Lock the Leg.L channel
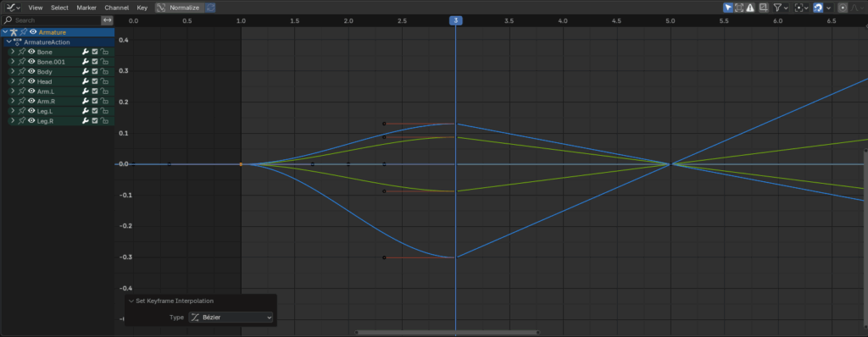 [x=104, y=111]
